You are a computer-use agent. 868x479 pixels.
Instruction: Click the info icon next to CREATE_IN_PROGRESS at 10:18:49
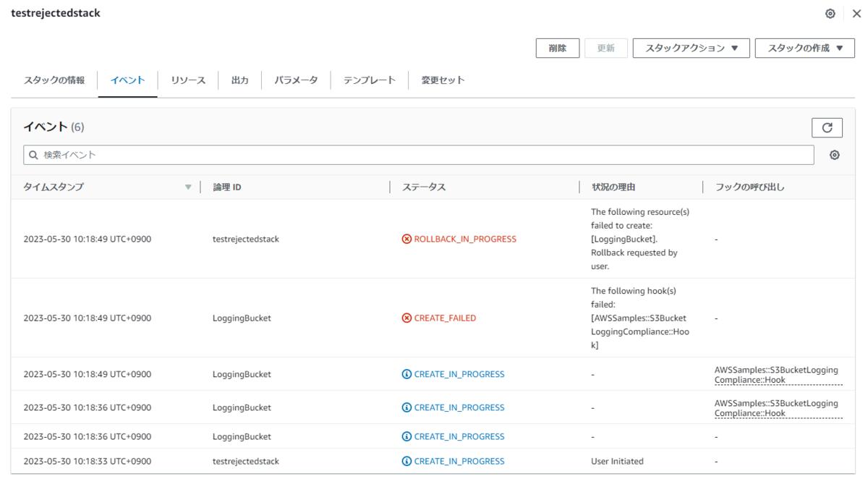(x=407, y=373)
